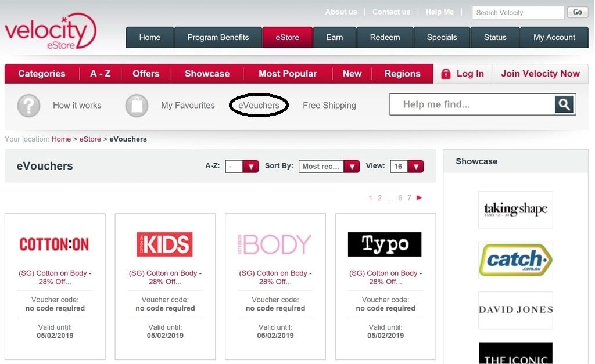This screenshot has width=595, height=364.
Task: Go to results page 1
Action: click(x=370, y=197)
